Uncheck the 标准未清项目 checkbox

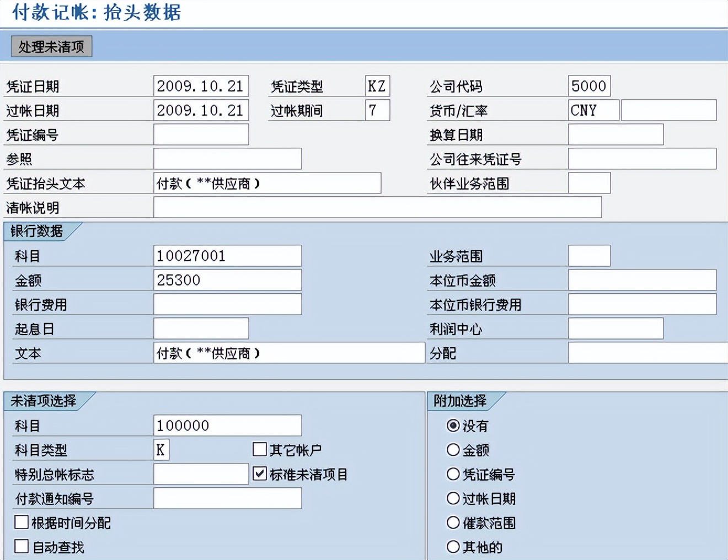click(x=259, y=473)
